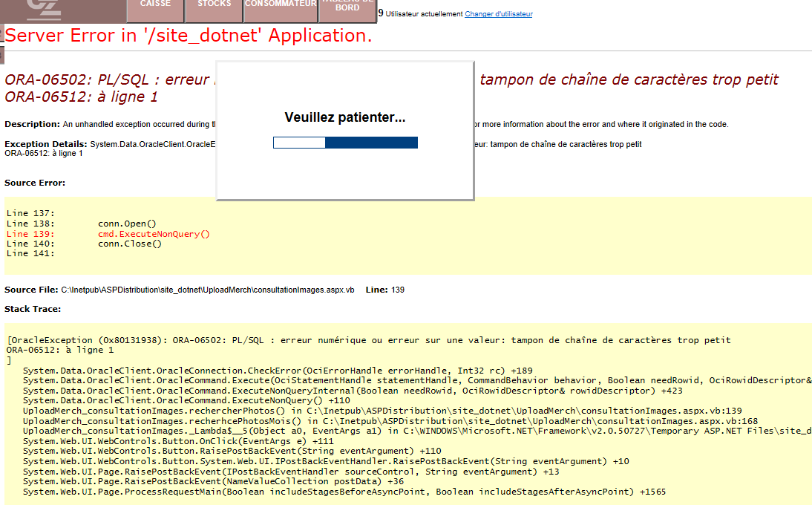Click the Server Error heading
The height and width of the screenshot is (505, 812).
tap(189, 36)
